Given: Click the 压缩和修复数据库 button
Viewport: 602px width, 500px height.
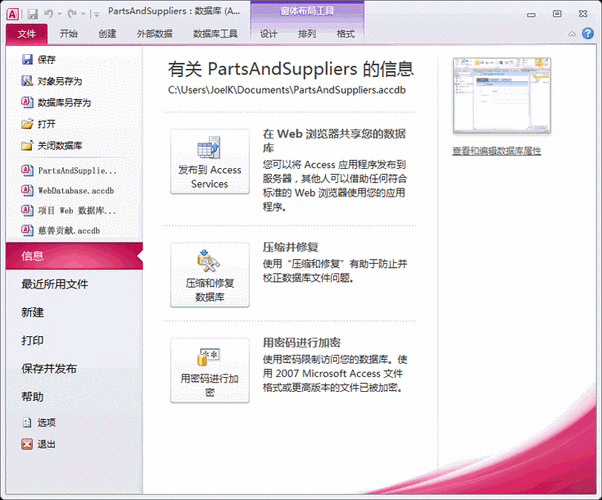Looking at the screenshot, I should [210, 275].
